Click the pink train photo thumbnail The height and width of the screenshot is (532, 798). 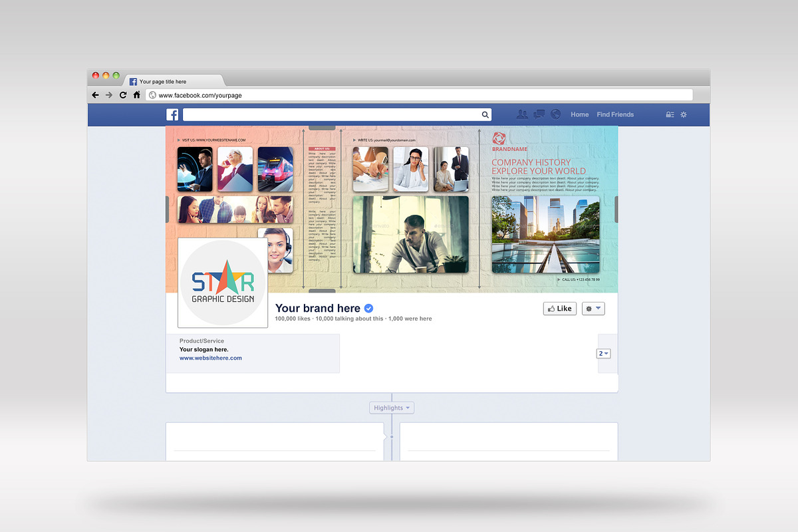point(275,170)
